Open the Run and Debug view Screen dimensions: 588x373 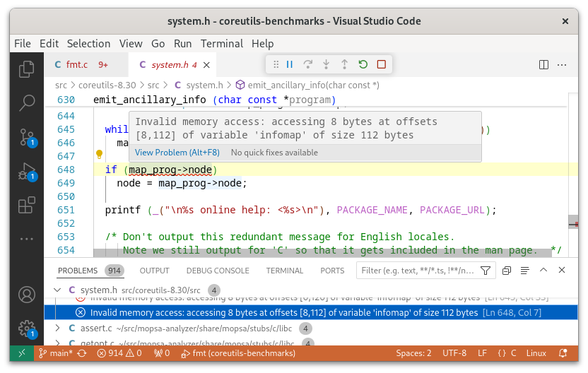[x=27, y=171]
